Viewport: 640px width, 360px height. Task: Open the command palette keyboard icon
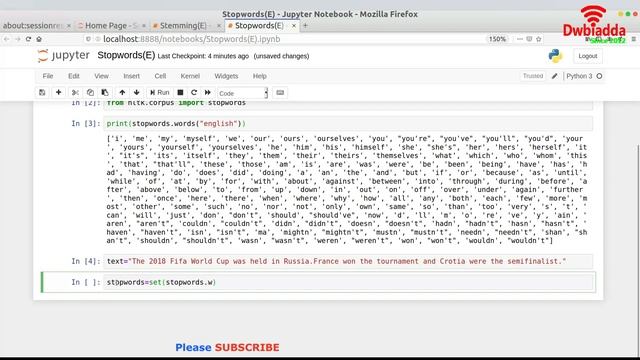[x=280, y=93]
